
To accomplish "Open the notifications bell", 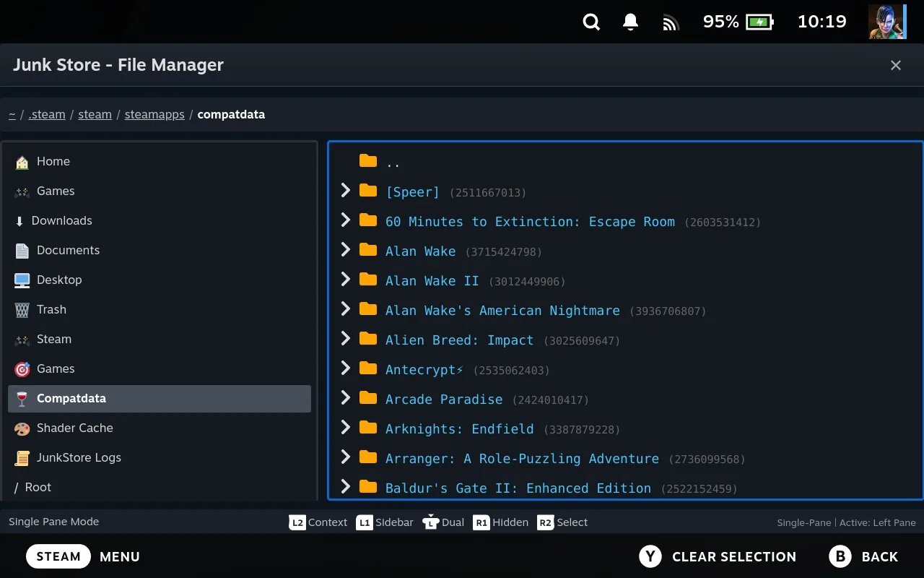I will pos(630,22).
